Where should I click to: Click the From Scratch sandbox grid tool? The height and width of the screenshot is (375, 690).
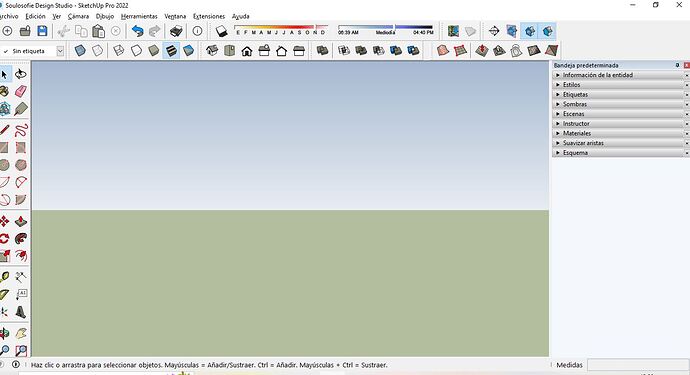(x=460, y=51)
